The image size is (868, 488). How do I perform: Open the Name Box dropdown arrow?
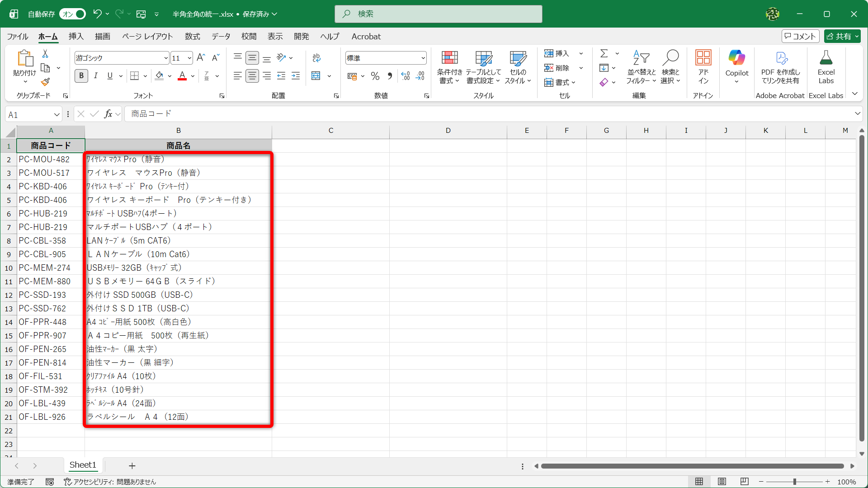[57, 115]
